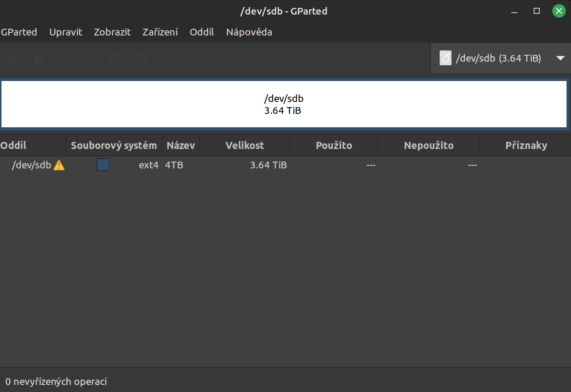Click the hard disk icon in device selector
Viewport: 571px width, 392px height.
pos(445,58)
